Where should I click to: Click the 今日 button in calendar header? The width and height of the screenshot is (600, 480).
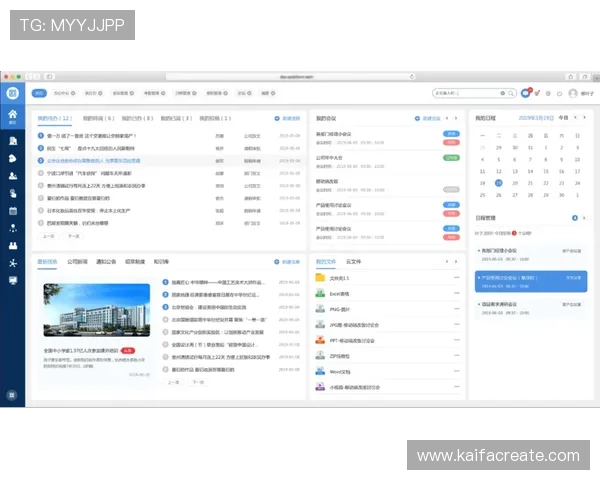(x=563, y=117)
